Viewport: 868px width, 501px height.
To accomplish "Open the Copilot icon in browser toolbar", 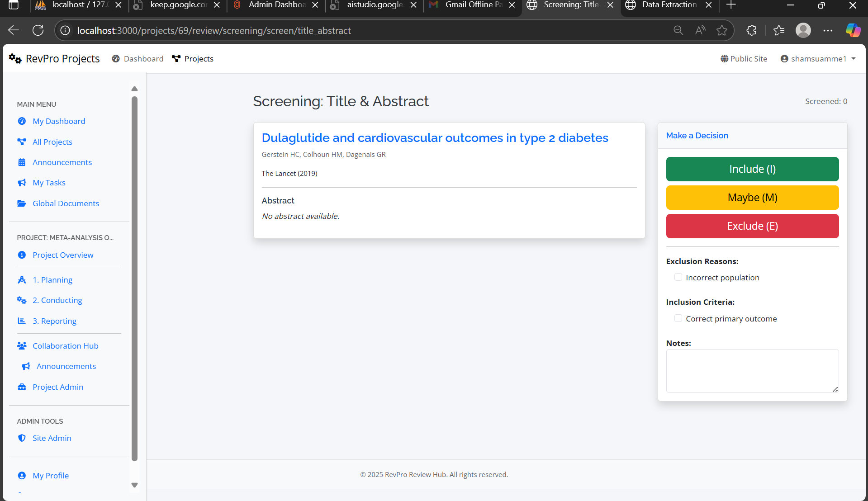I will pos(853,30).
